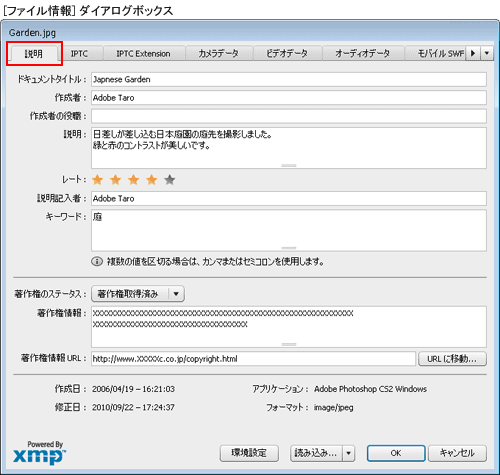Open the カメラデータ tab
500x475 pixels.
(219, 53)
